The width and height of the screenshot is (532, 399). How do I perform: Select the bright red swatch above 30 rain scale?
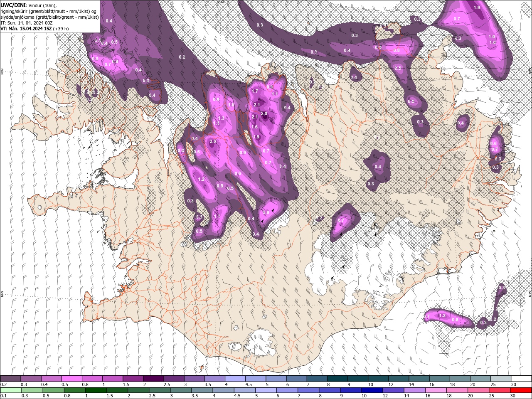pyautogui.click(x=521, y=390)
